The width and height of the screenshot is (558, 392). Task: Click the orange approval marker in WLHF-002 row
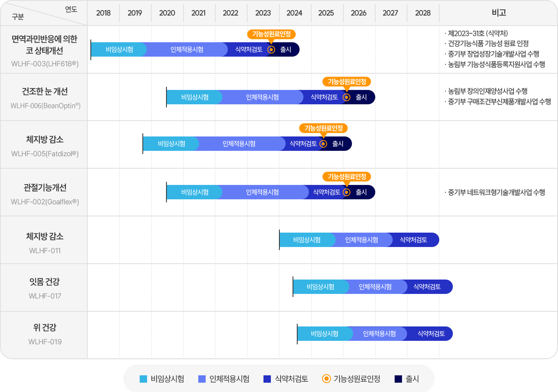click(347, 192)
